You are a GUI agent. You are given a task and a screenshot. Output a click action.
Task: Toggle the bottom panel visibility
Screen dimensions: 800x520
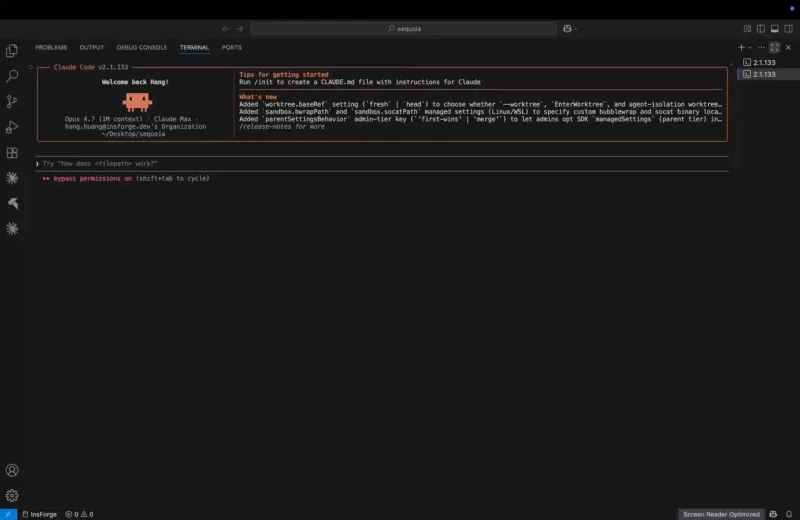coord(774,29)
